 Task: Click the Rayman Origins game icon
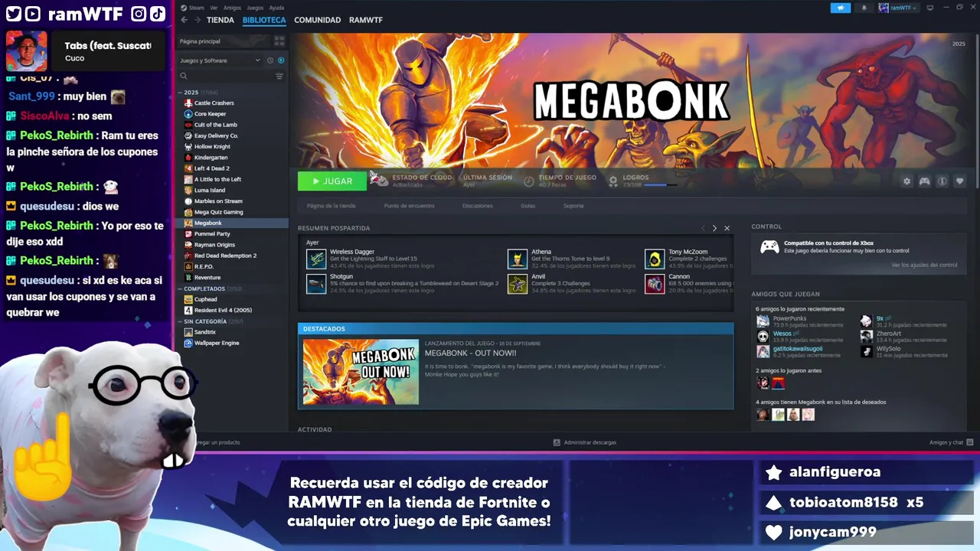[188, 245]
